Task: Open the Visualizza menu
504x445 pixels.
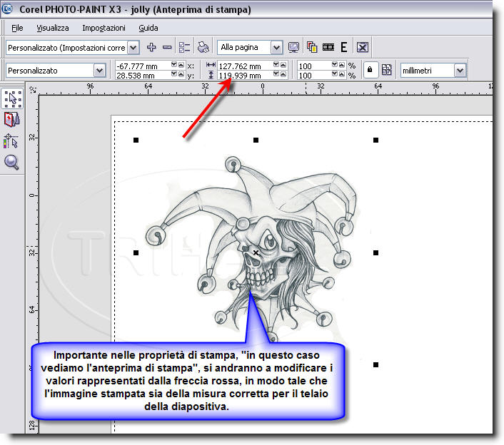Action: 52,28
